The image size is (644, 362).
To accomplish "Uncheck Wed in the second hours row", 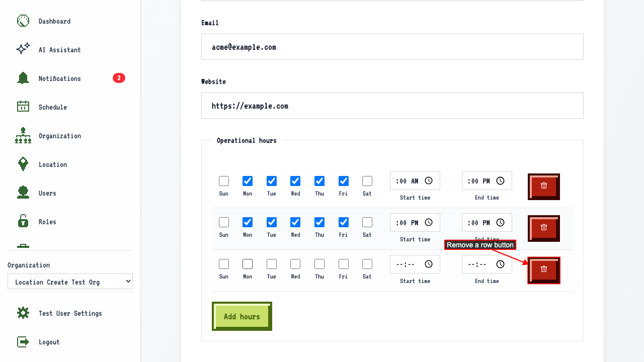I will 295,222.
